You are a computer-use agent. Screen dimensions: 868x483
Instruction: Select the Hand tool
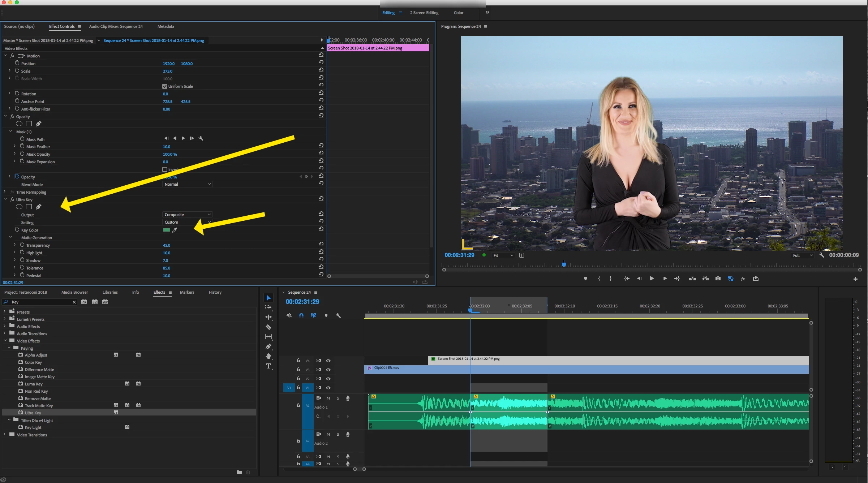[x=268, y=356]
